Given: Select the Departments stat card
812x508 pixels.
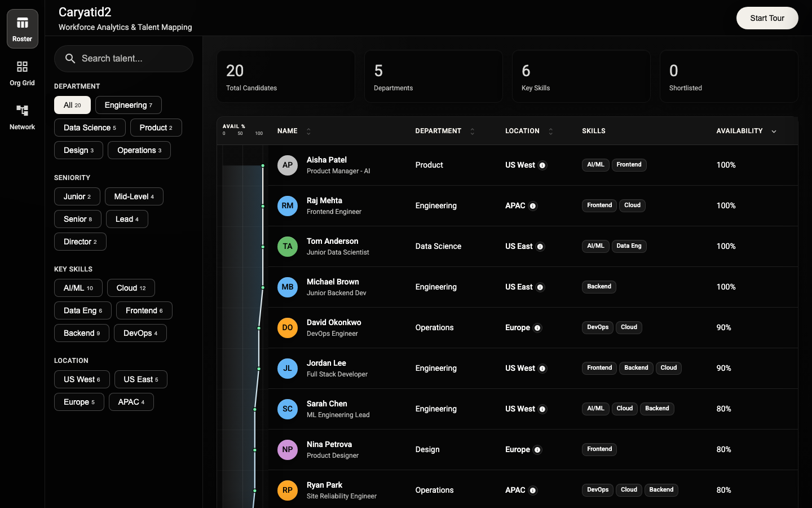Looking at the screenshot, I should pyautogui.click(x=434, y=76).
